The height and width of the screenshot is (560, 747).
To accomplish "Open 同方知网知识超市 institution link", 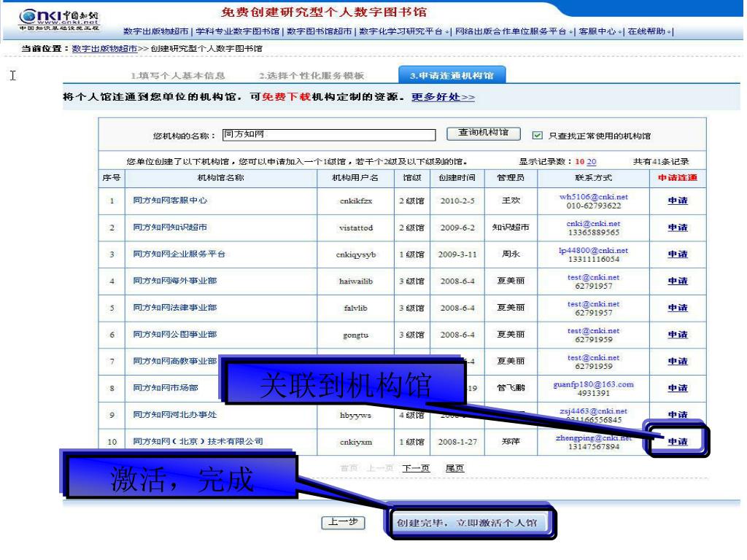I will pyautogui.click(x=170, y=227).
